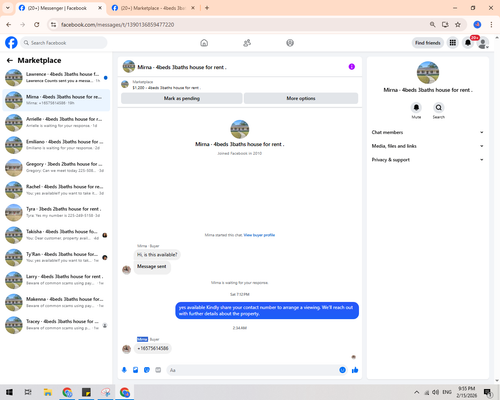Open Lawrence's 4beds 3baths conversation
Screen dimensions: 500x400
click(x=56, y=77)
